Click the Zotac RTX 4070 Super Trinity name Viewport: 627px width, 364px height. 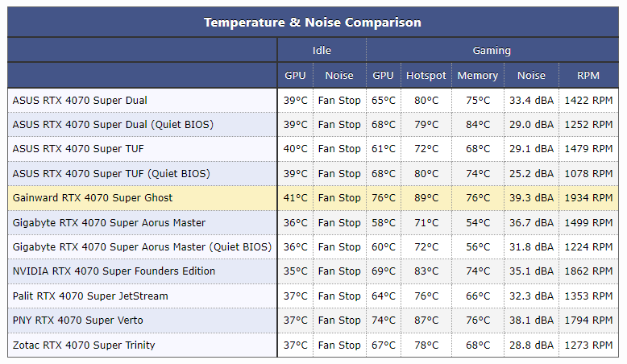[x=84, y=345]
